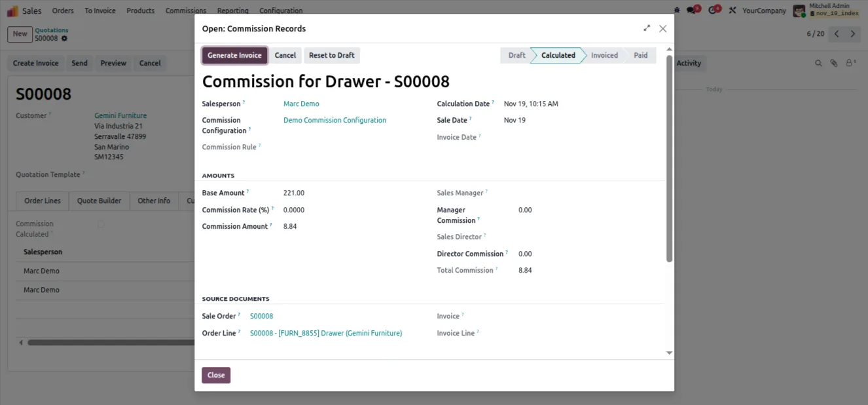
Task: Click the gear icon beside S00008 breadcrumb
Action: [x=64, y=39]
